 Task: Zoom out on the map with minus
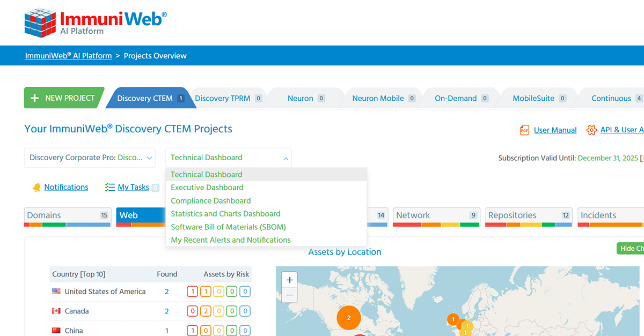[x=290, y=295]
